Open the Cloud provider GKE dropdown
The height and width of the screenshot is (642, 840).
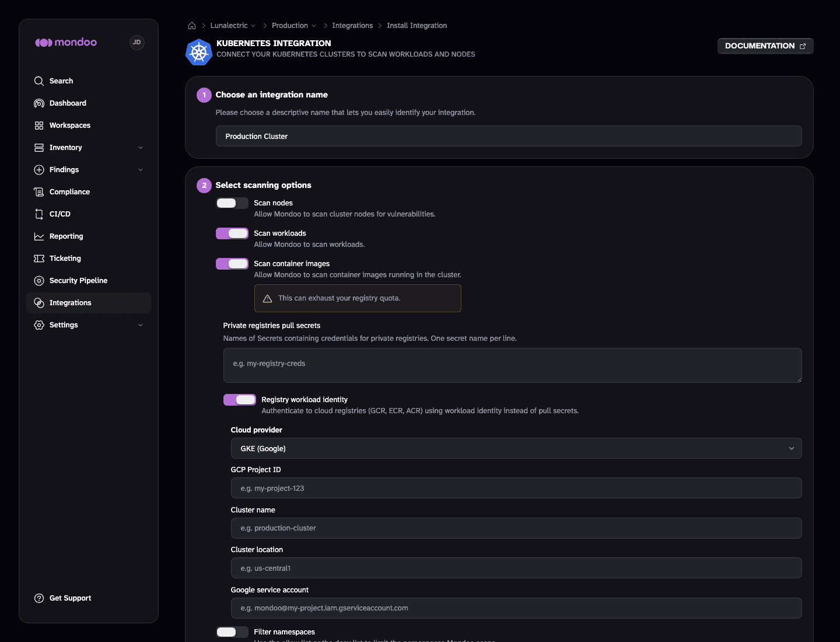click(x=516, y=448)
